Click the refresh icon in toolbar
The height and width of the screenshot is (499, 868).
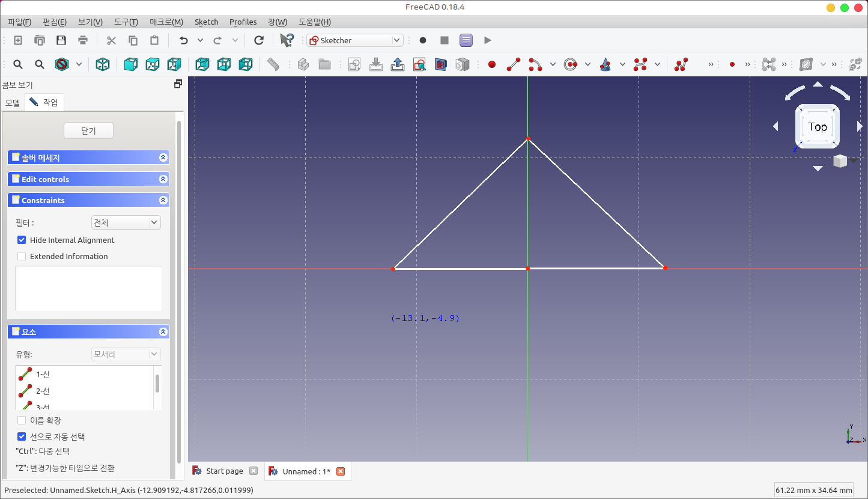[x=259, y=40]
